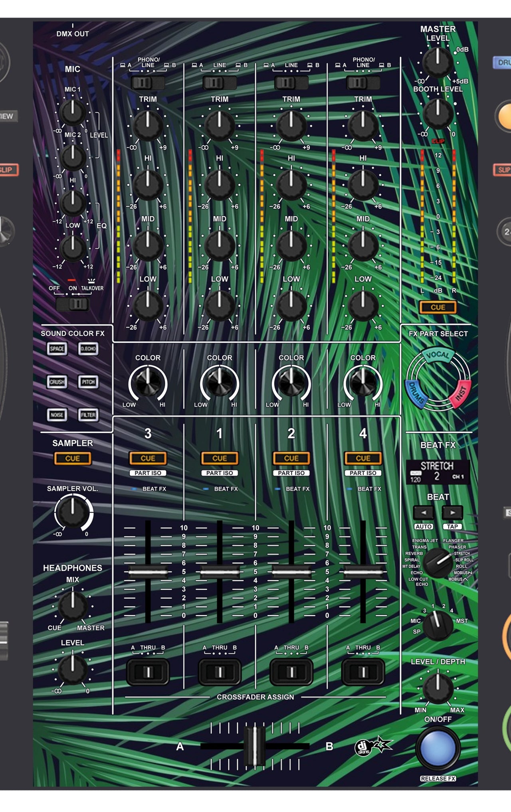The width and height of the screenshot is (511, 812).
Task: Click channel 3 PART ISO button
Action: coord(148,473)
